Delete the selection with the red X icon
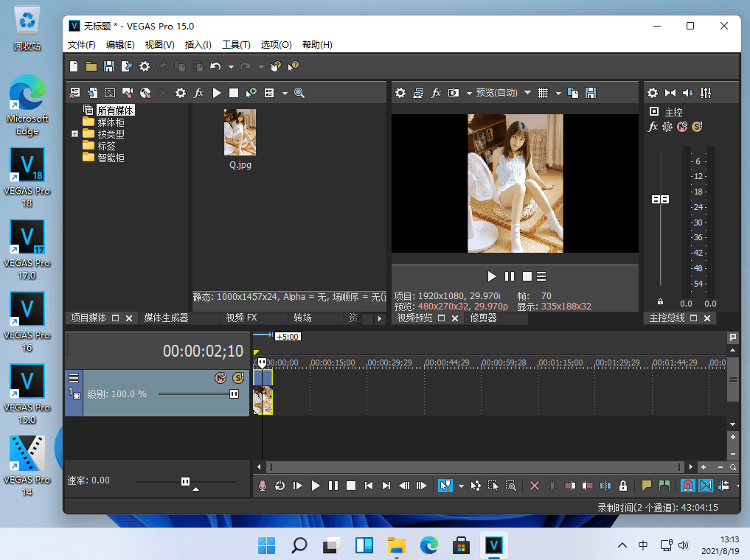Screen dimensions: 750x560 535,486
